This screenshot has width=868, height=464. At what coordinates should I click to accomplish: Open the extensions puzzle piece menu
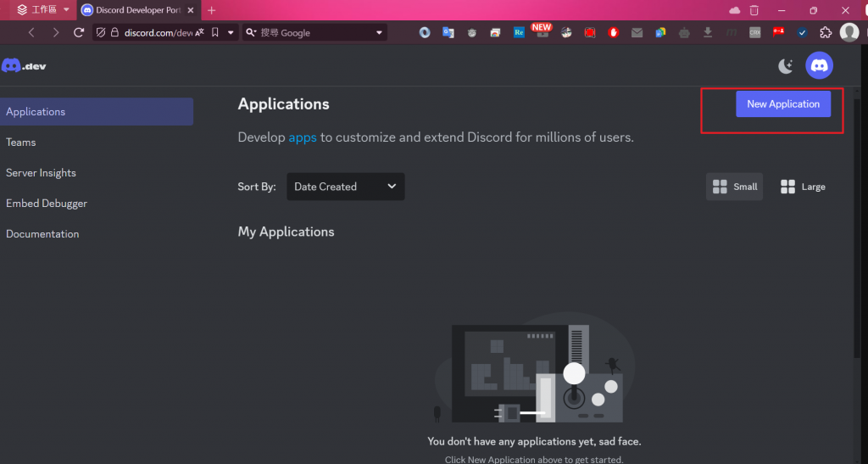coord(826,33)
